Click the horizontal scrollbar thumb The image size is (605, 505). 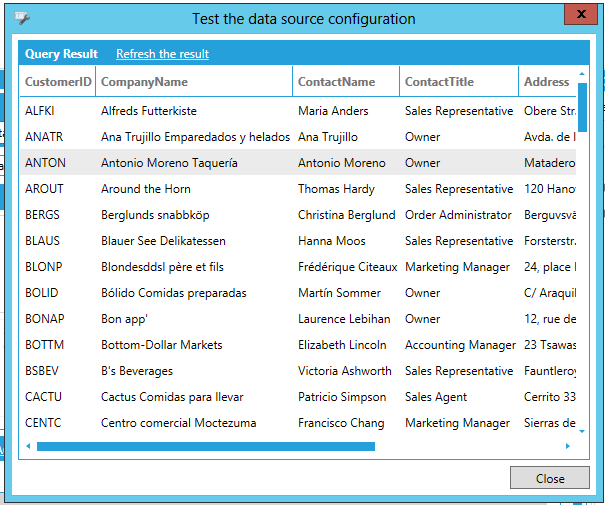coord(205,447)
